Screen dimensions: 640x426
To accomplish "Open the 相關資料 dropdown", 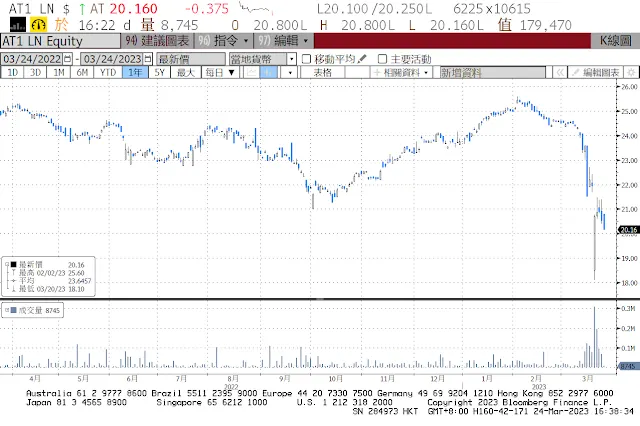I will point(401,73).
